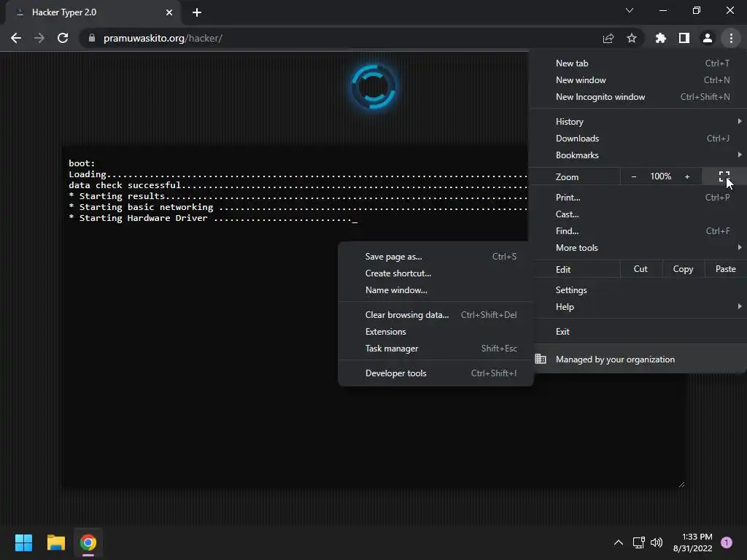The height and width of the screenshot is (560, 747).
Task: Close the Hacker Typer 2.0 tab
Action: (x=169, y=12)
